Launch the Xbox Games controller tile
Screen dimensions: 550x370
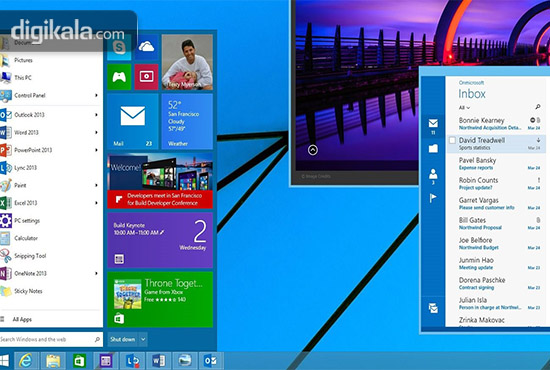[x=119, y=77]
